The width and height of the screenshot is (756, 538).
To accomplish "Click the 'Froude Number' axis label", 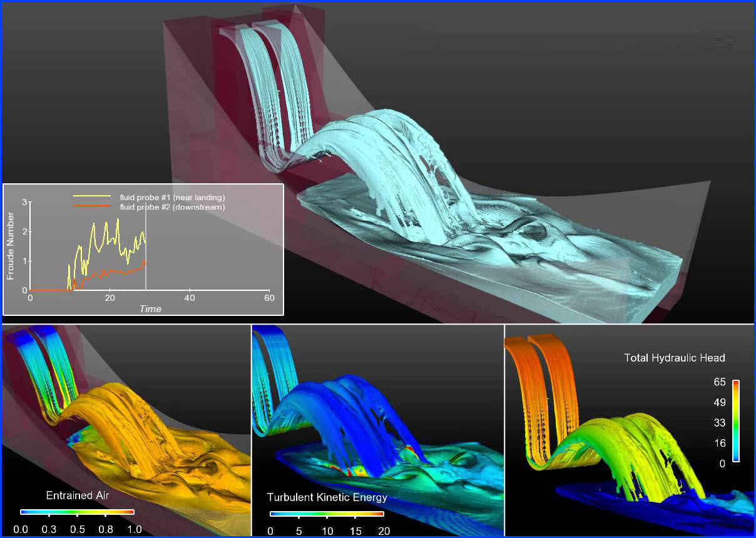I will tap(11, 246).
